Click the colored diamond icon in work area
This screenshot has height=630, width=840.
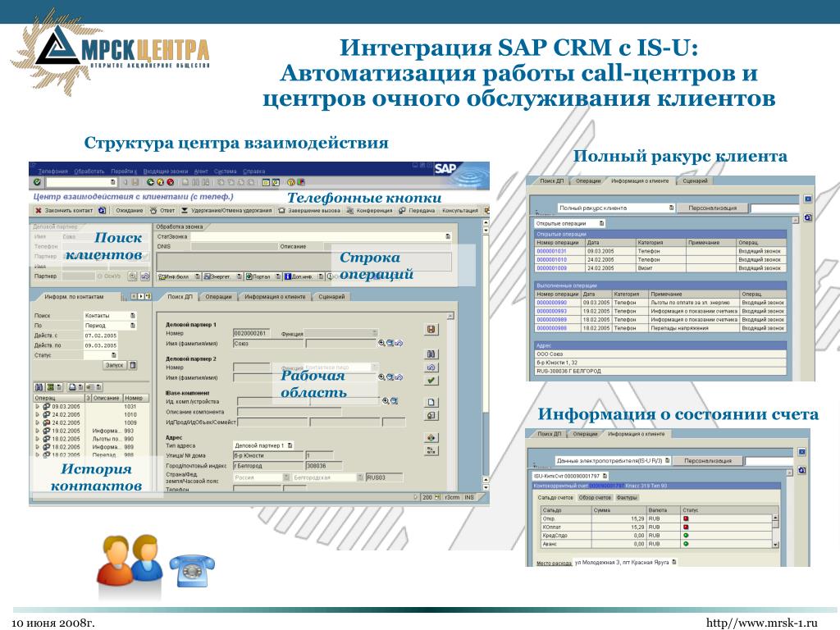[x=431, y=438]
